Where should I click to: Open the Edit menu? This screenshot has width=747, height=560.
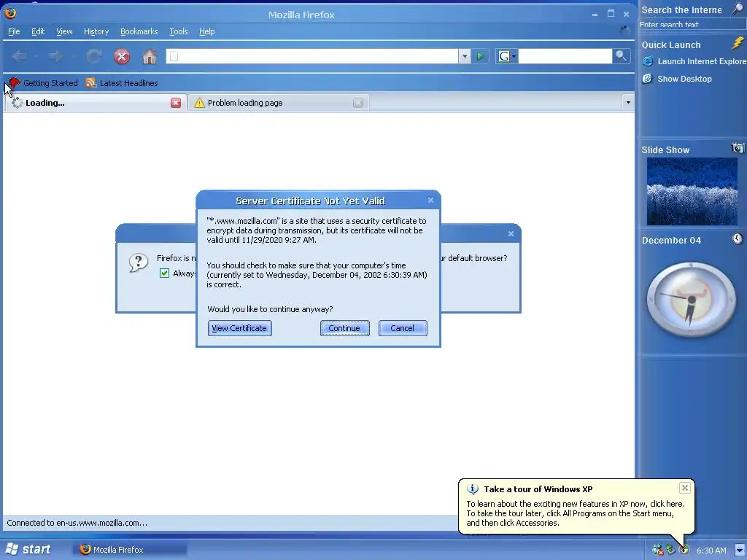[x=38, y=31]
